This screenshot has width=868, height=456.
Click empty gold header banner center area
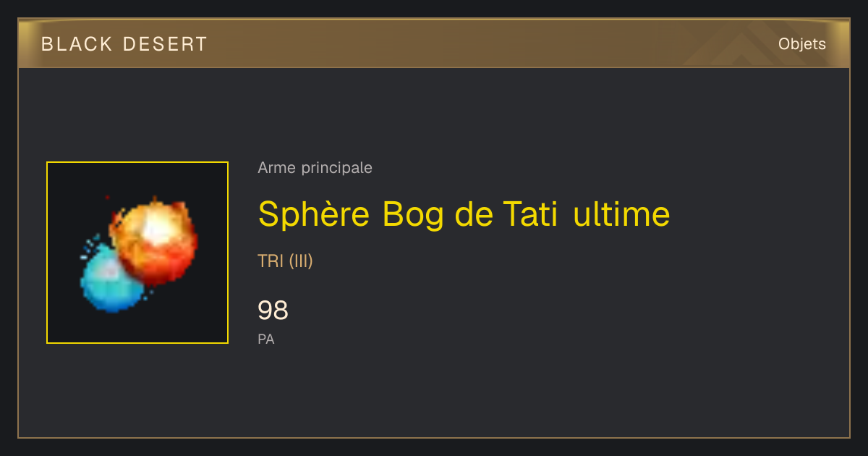click(x=434, y=44)
